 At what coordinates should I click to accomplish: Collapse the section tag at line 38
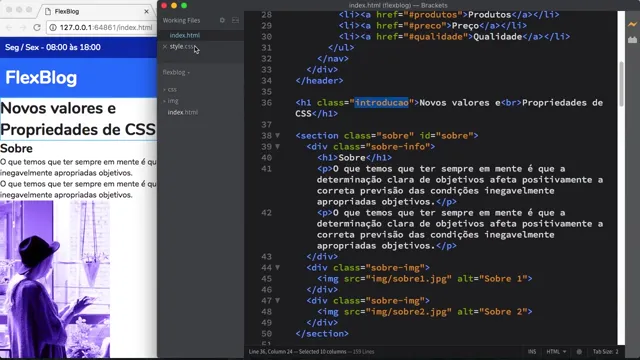tap(278, 136)
